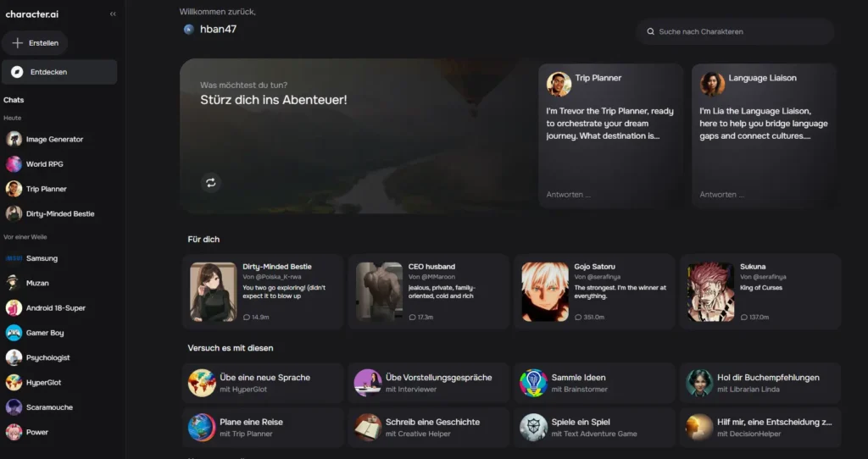Click Gamer Boy controller avatar
This screenshot has width=868, height=459.
tap(14, 333)
